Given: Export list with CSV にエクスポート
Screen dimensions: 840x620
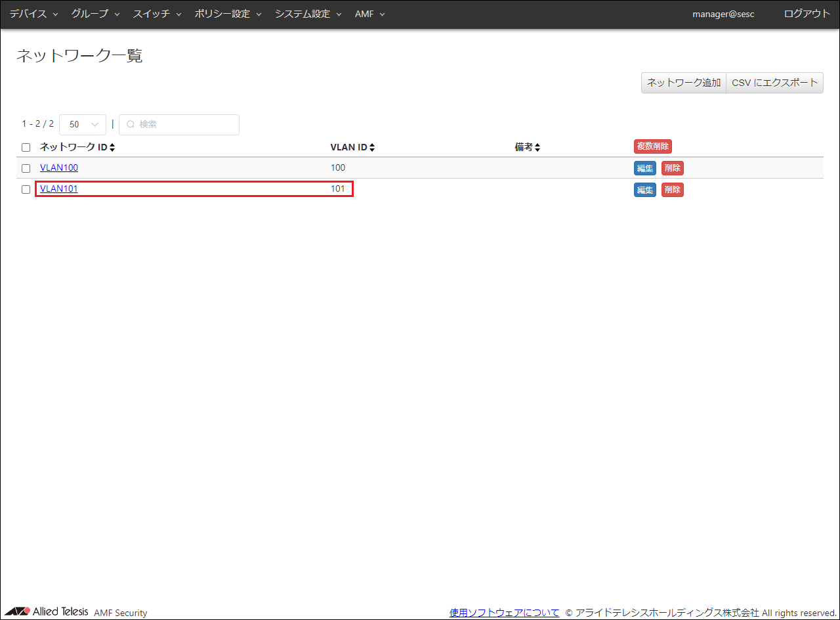Looking at the screenshot, I should click(774, 83).
